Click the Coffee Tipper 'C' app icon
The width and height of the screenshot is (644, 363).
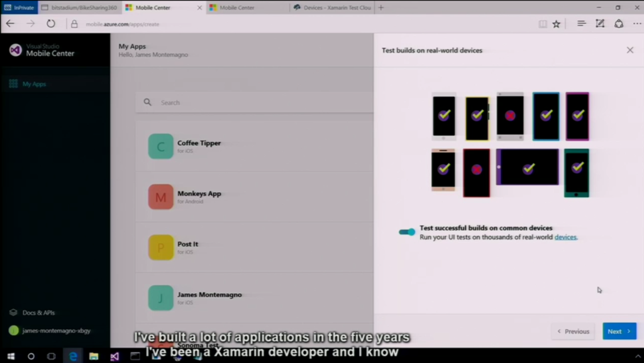[160, 146]
